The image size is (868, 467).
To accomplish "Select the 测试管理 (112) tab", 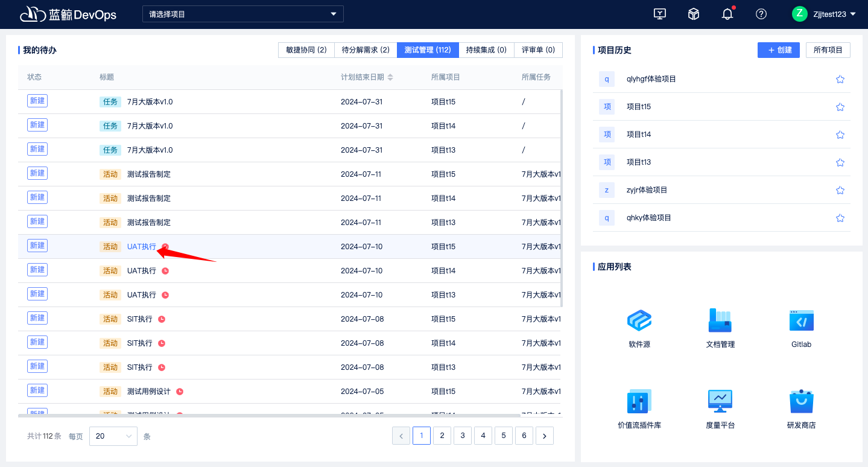I will point(428,50).
